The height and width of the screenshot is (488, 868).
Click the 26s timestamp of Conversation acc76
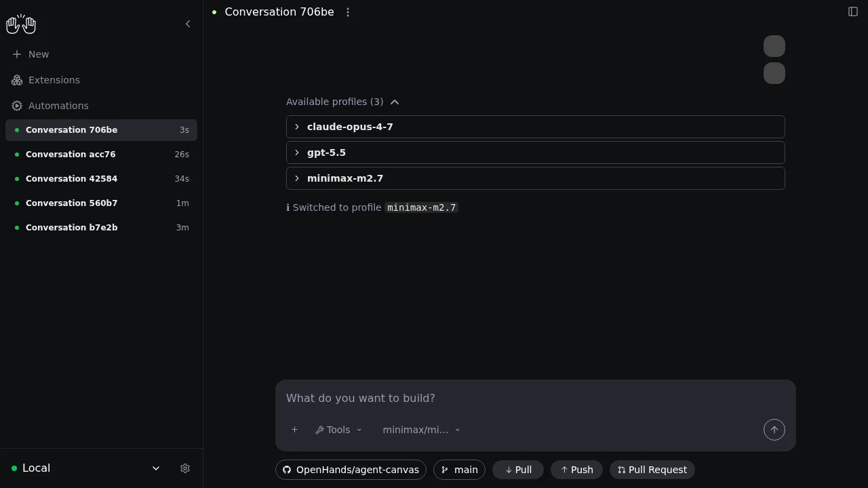[x=182, y=155]
